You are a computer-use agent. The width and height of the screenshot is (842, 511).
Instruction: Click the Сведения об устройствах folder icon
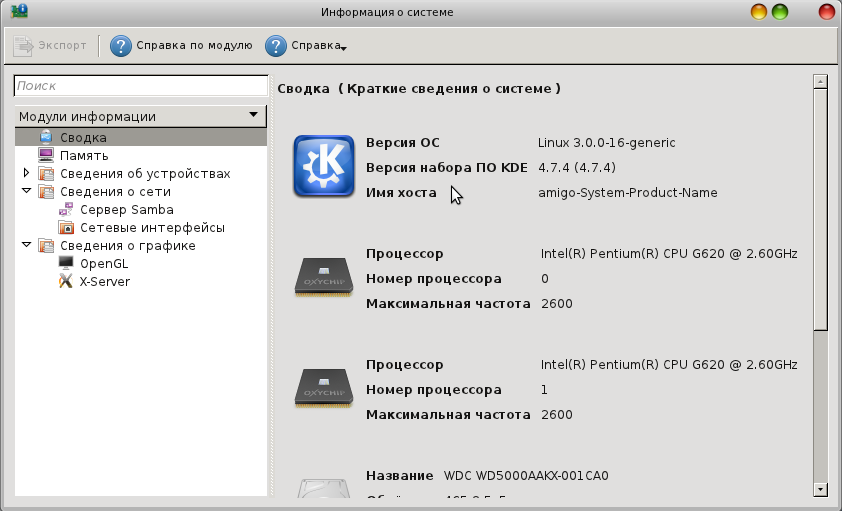point(46,173)
